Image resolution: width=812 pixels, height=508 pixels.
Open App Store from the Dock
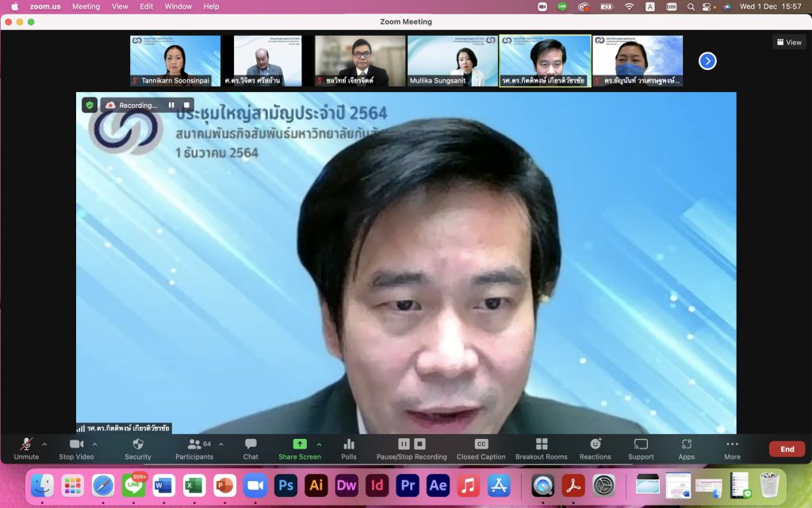pyautogui.click(x=499, y=486)
